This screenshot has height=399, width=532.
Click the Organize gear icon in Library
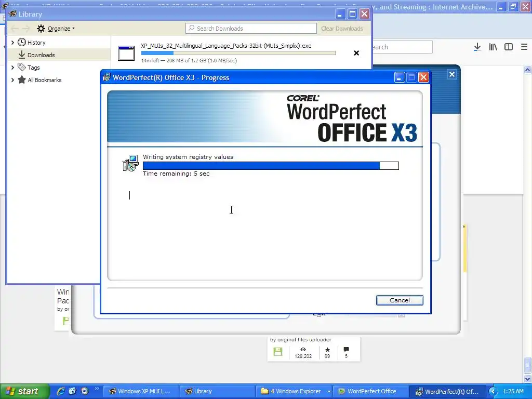coord(41,29)
